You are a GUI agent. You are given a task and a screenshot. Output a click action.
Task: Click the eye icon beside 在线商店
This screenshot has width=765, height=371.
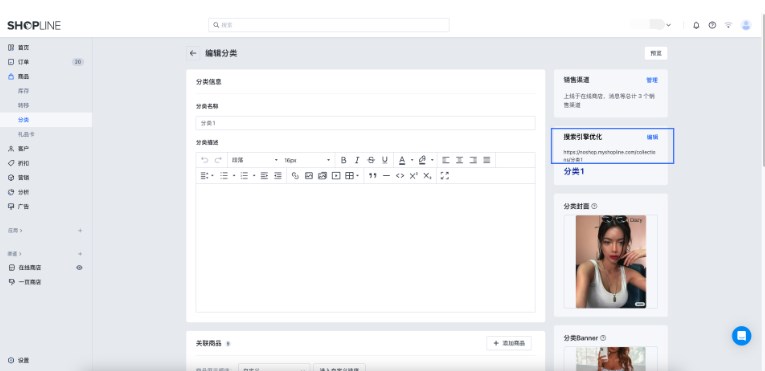pos(80,268)
